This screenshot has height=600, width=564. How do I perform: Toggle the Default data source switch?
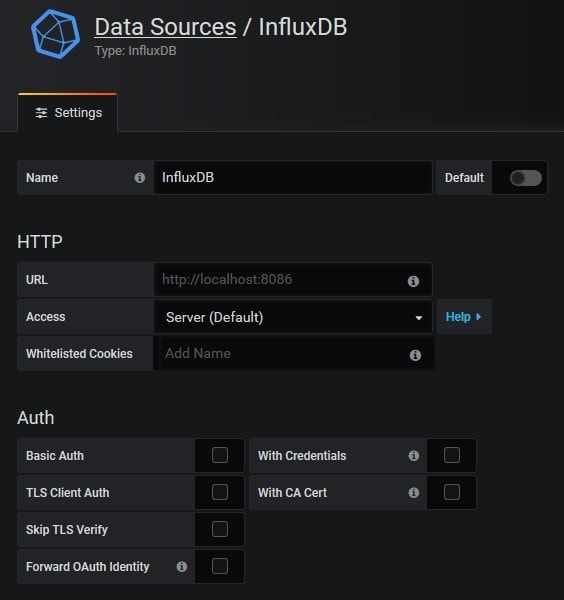(x=526, y=178)
